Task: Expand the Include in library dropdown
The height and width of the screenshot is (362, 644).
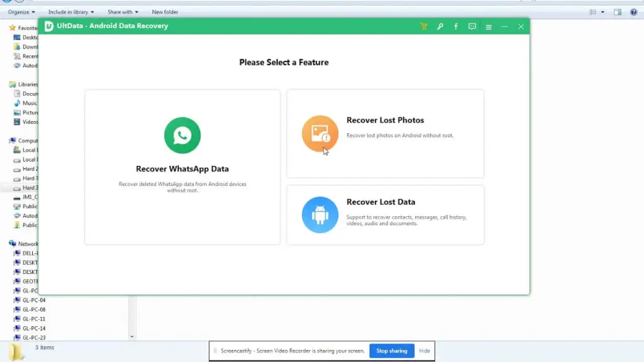Action: click(71, 12)
